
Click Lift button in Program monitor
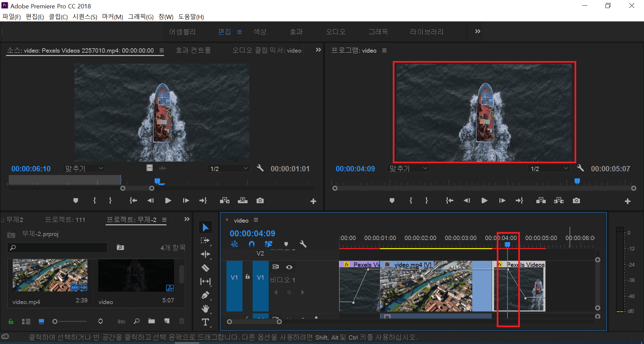541,200
